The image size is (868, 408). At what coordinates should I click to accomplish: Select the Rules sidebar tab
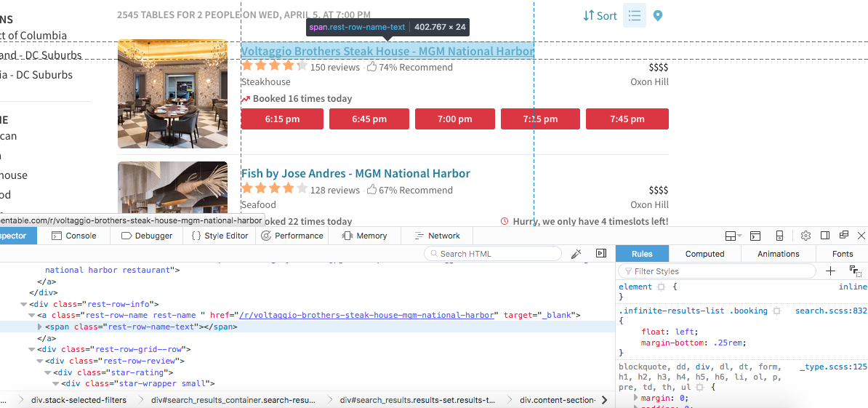point(642,254)
